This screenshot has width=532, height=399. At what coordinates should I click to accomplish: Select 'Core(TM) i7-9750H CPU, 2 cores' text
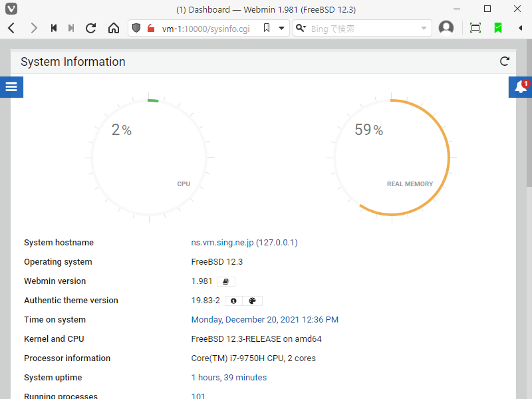[x=253, y=358]
